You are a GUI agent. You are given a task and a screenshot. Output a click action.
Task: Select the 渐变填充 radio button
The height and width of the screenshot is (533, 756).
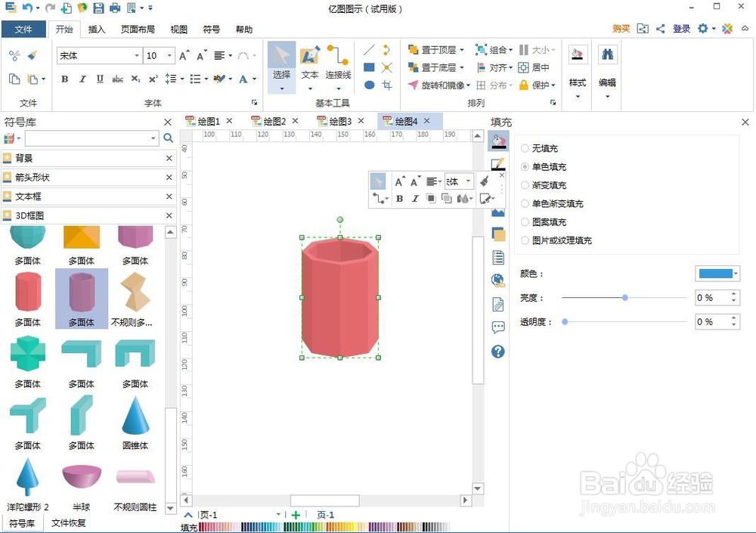click(524, 184)
